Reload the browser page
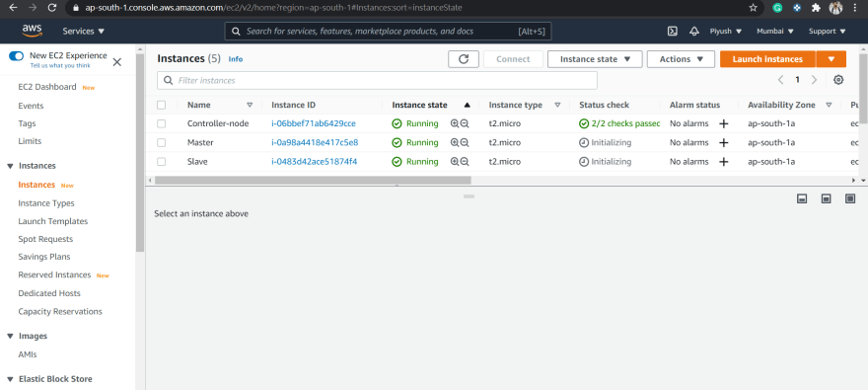The height and width of the screenshot is (390, 868). 51,8
